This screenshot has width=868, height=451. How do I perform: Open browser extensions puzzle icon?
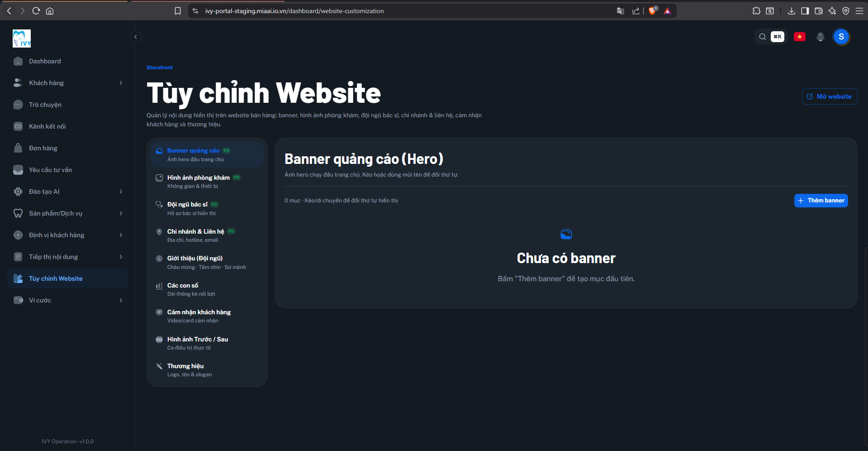(x=756, y=11)
